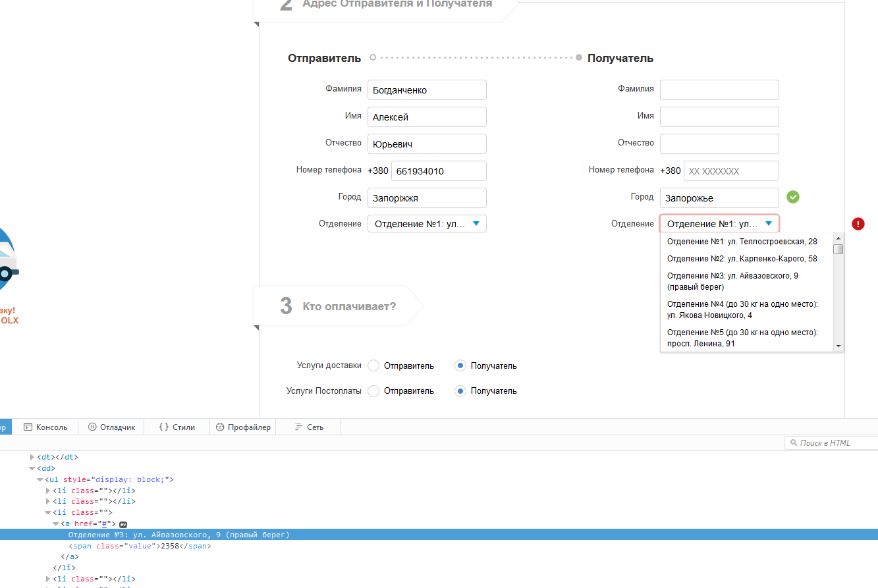Switch to the Сеть tab
This screenshot has width=878, height=588.
tap(308, 427)
